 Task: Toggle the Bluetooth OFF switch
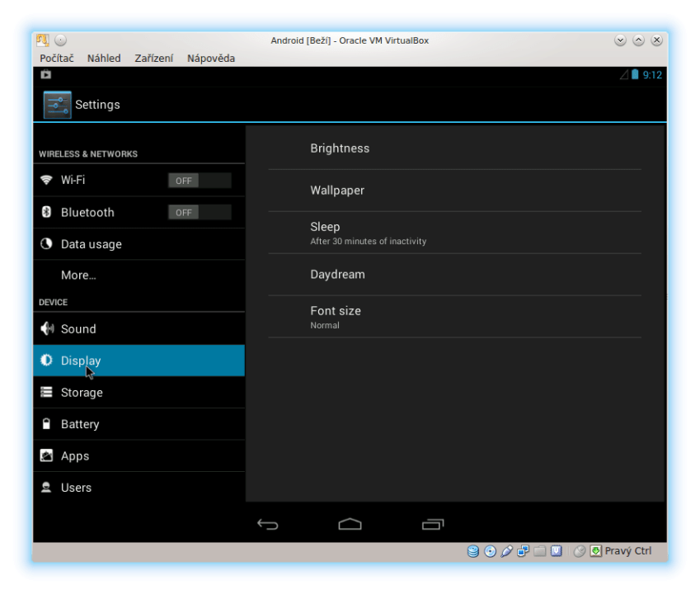point(200,212)
